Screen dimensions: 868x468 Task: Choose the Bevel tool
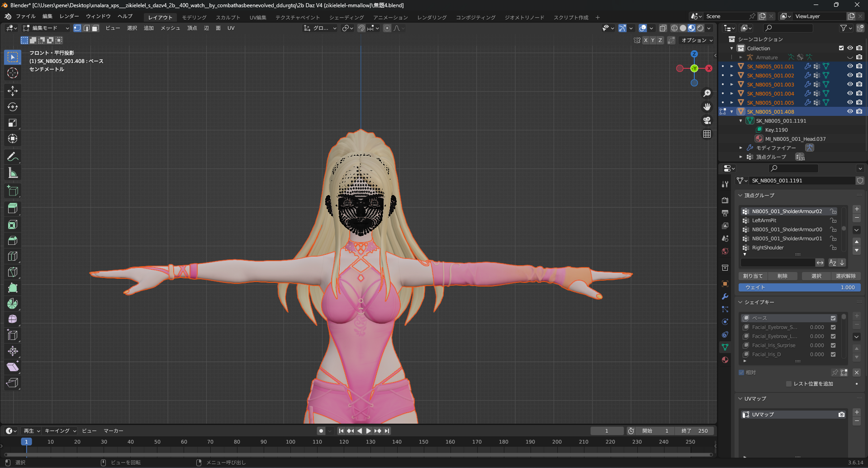click(13, 240)
